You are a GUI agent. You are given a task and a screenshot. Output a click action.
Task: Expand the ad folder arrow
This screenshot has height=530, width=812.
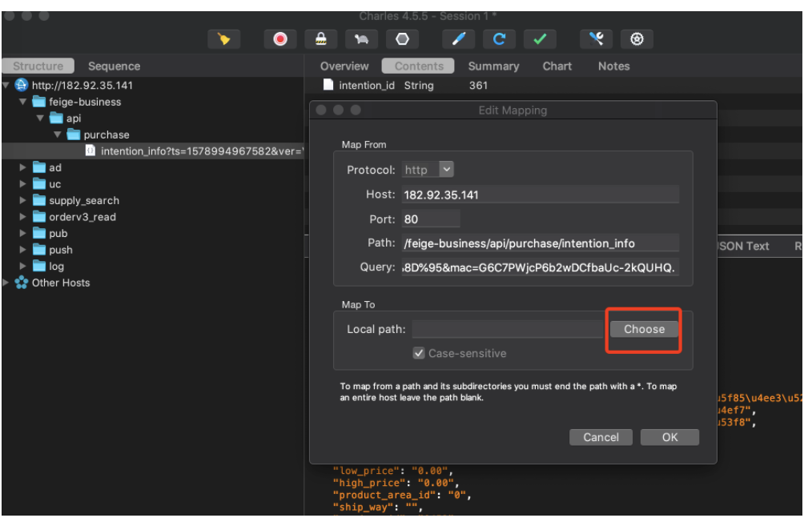(x=22, y=167)
